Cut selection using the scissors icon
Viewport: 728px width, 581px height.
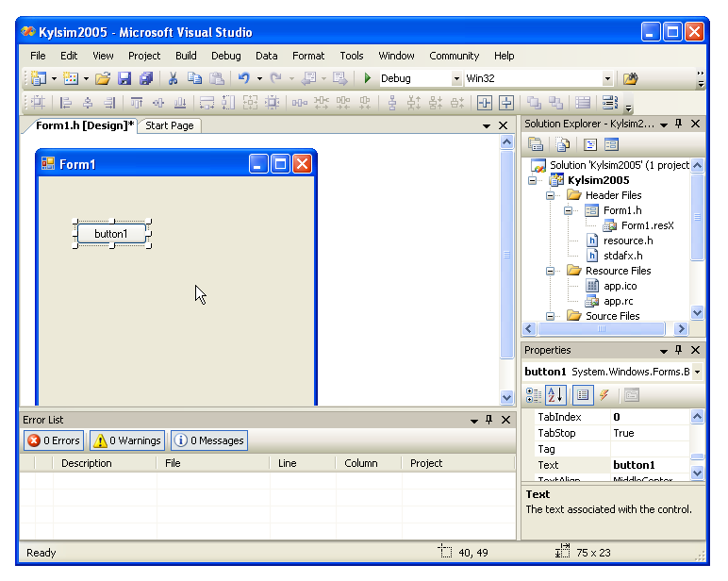coord(173,78)
